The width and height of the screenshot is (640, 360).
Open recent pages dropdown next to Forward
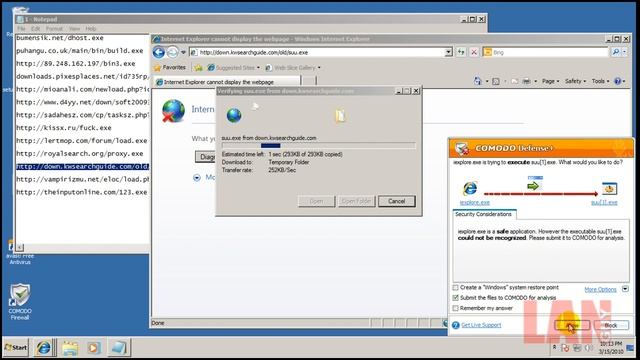pyautogui.click(x=183, y=52)
